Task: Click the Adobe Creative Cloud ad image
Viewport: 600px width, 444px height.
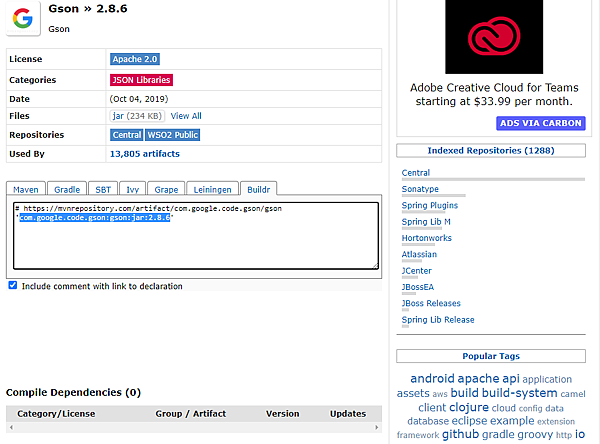Action: 494,37
